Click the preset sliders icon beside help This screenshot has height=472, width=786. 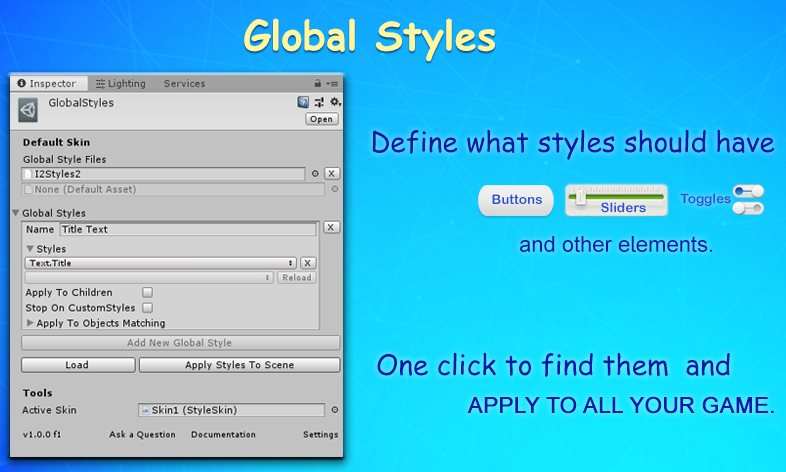[319, 102]
